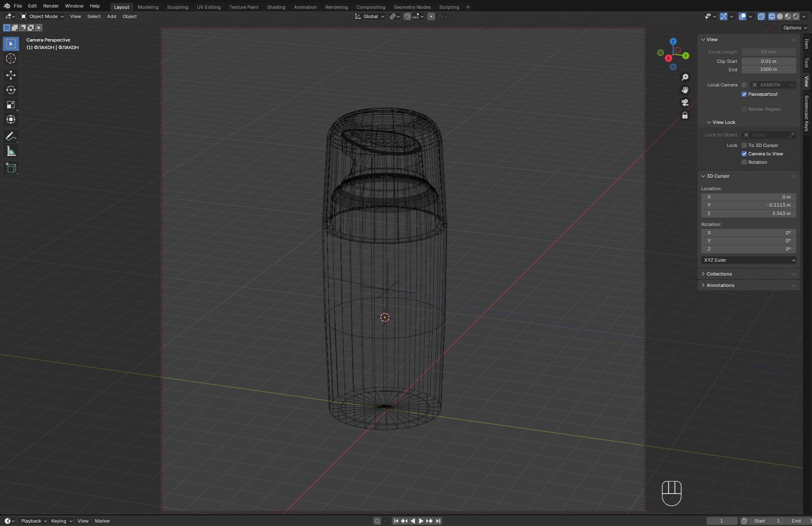Screen dimensions: 812x526
Task: Open the File menu
Action: point(18,6)
